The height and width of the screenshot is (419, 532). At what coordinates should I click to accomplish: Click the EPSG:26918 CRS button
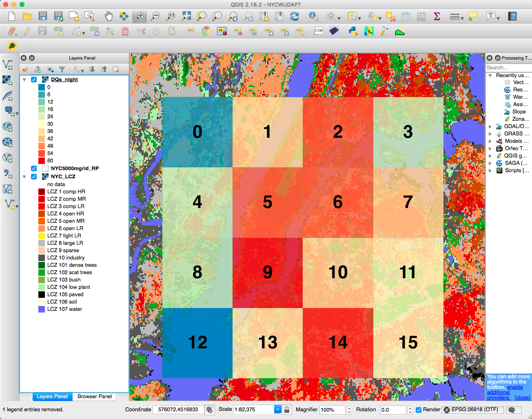point(471,410)
